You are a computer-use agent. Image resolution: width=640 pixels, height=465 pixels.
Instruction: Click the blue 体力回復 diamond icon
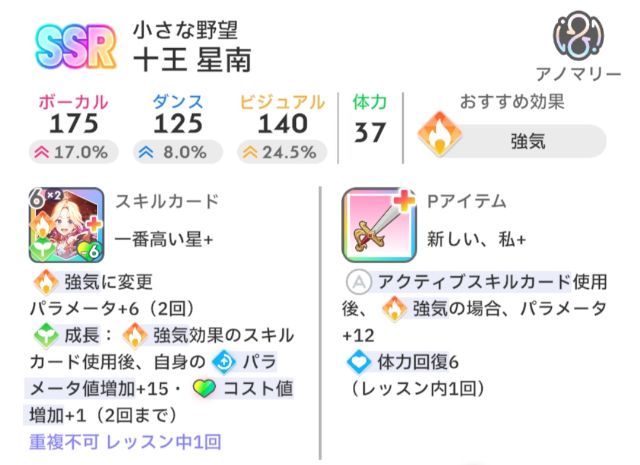coord(355,361)
